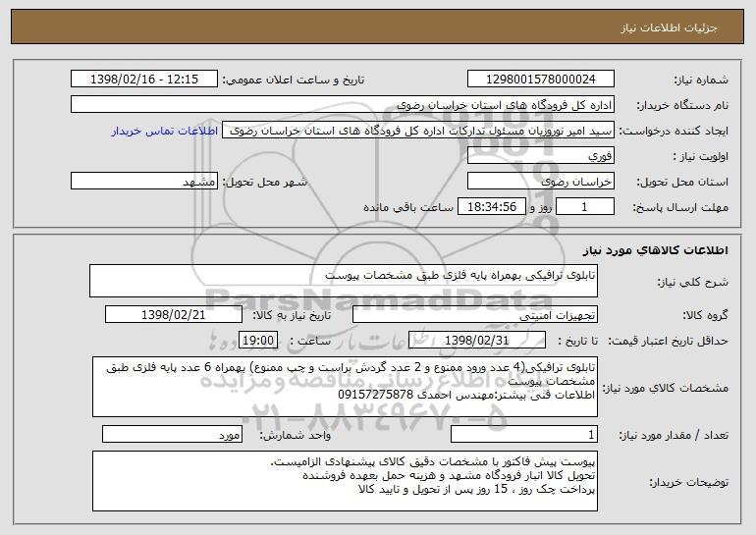Click the section heading اطلاعات کالاهای مورد نیاز
Screen dimensions: 756x535
pos(655,250)
